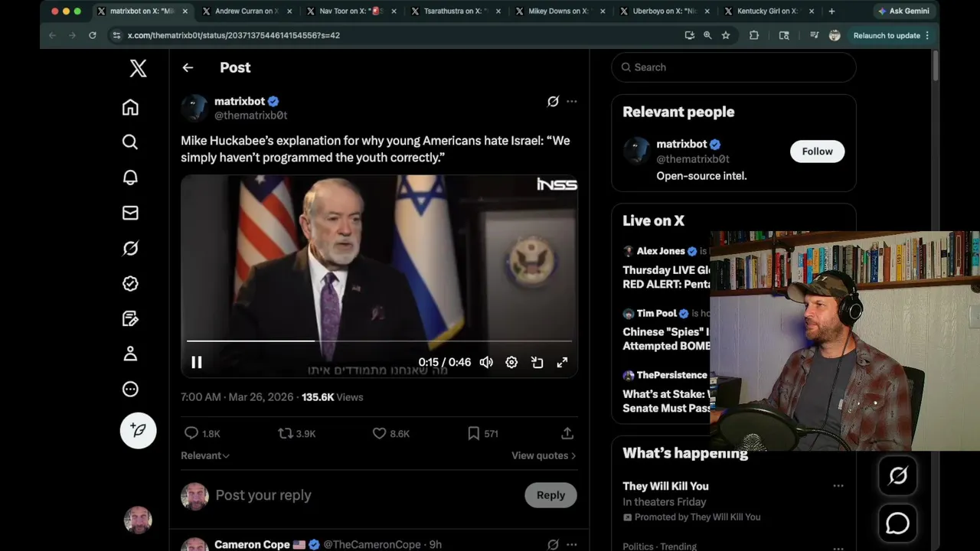Follow matrixbot in Relevant people
The width and height of the screenshot is (980, 551).
[817, 152]
